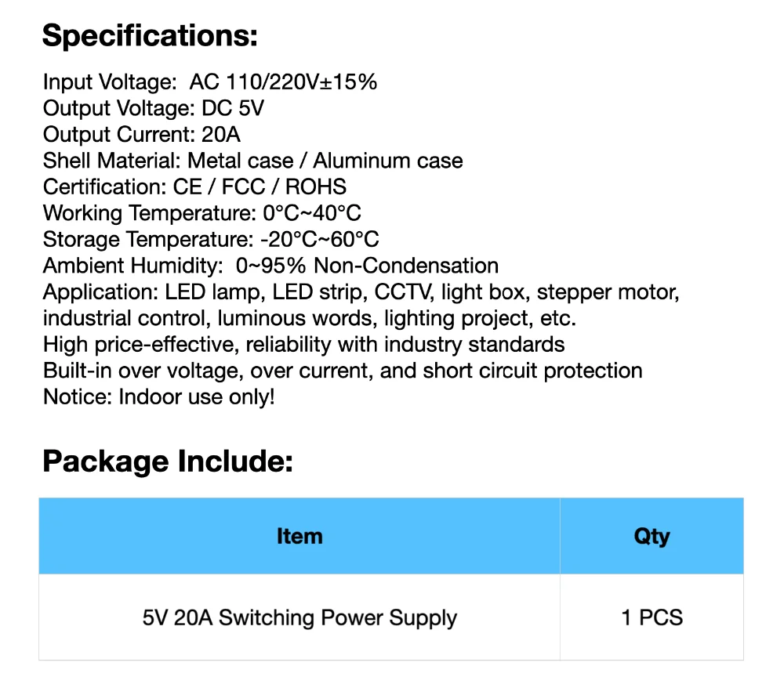The image size is (784, 695).
Task: Click the Package Include heading
Action: [168, 462]
